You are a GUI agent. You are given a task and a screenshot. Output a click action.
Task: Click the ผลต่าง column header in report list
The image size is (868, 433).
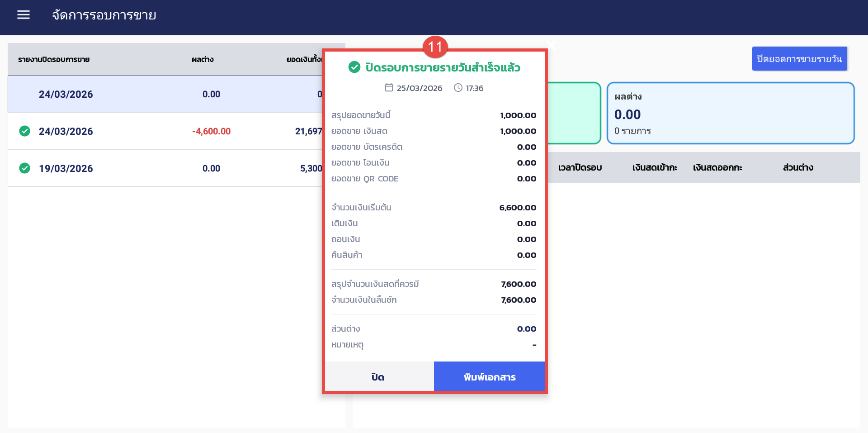(203, 59)
